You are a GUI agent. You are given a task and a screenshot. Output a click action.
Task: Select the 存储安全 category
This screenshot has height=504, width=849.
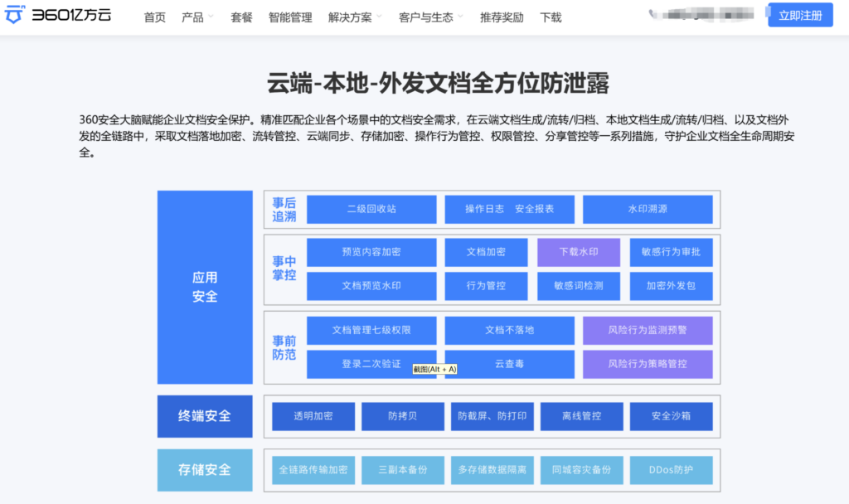(x=205, y=469)
